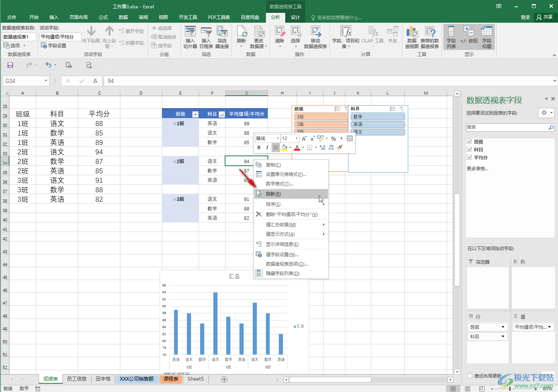Viewport: 558px width, 392px height.
Task: Collapse the 3班 group in pivot table
Action: (x=174, y=199)
